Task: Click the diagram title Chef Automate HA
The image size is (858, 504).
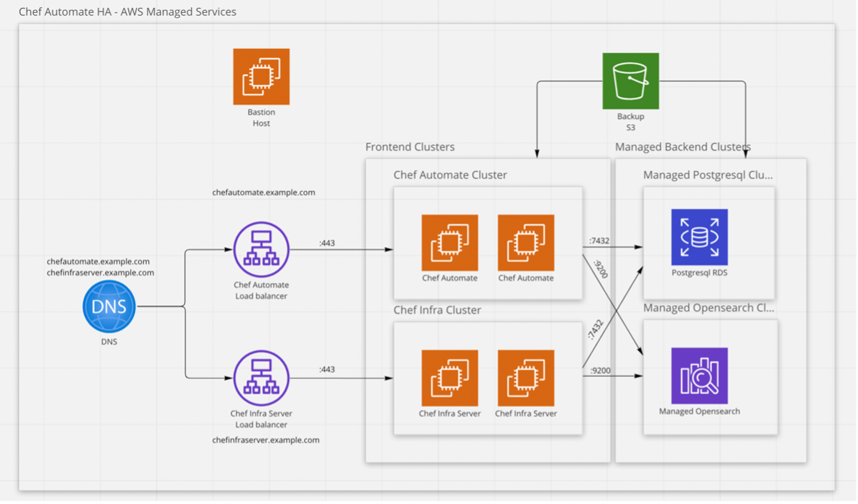Action: point(129,11)
